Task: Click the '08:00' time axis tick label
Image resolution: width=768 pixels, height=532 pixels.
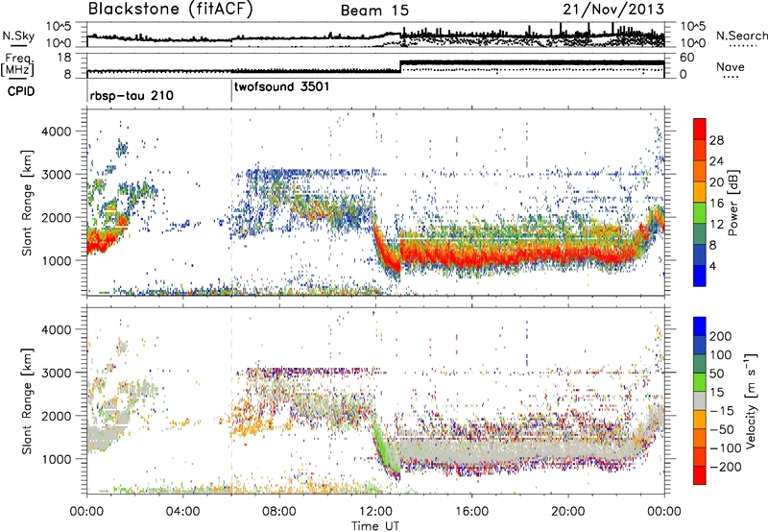Action: click(279, 512)
